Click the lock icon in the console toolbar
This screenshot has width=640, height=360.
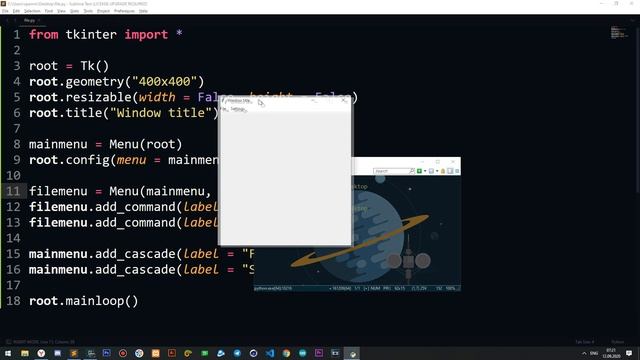coord(443,171)
